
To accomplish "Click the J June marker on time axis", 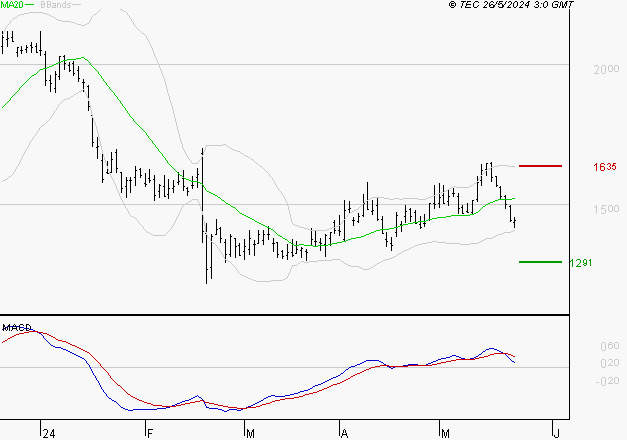I will (x=556, y=434).
